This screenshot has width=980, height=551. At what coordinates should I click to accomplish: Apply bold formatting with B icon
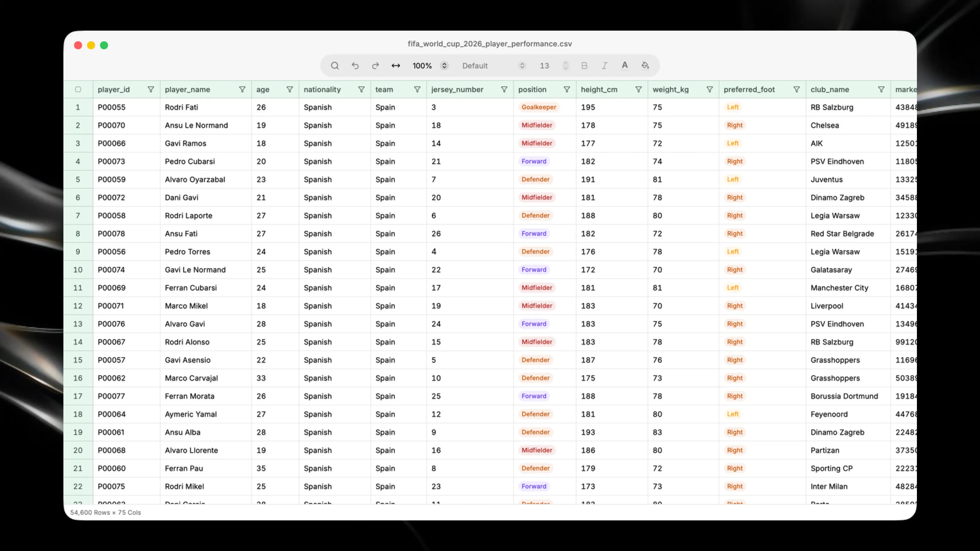pos(584,66)
